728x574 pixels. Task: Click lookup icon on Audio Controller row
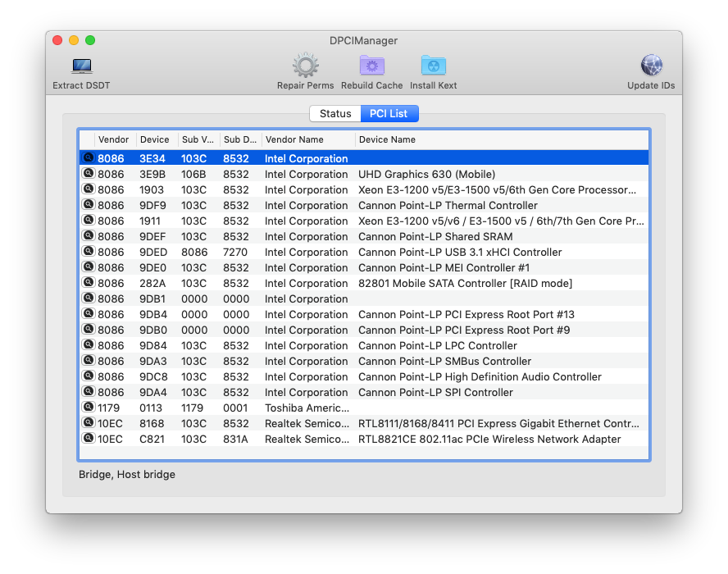point(89,376)
